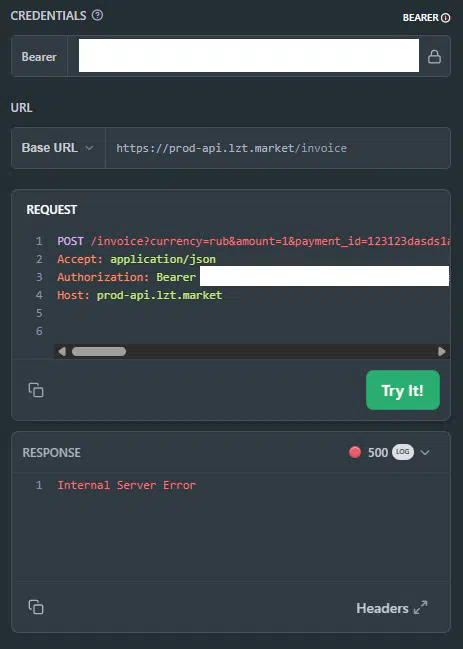Expand the response status chevron
The image size is (463, 649).
point(425,452)
